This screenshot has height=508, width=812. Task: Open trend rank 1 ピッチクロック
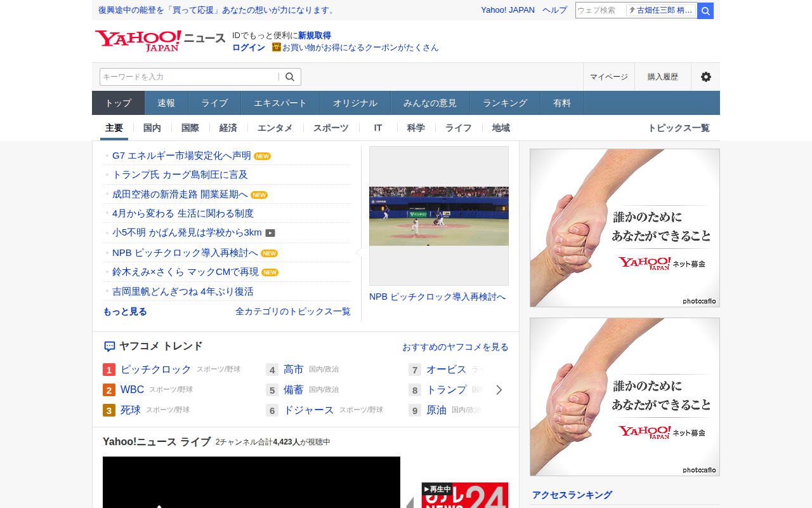point(156,370)
